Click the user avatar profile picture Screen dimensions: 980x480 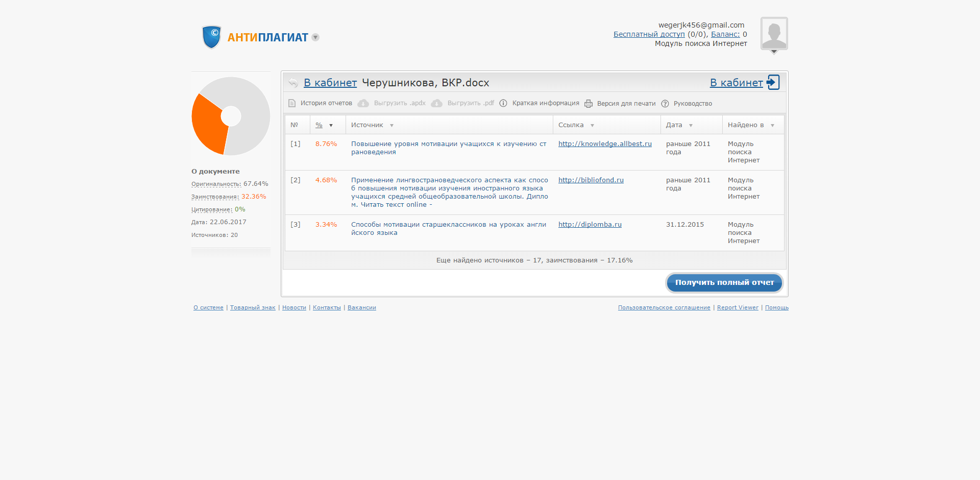[774, 34]
